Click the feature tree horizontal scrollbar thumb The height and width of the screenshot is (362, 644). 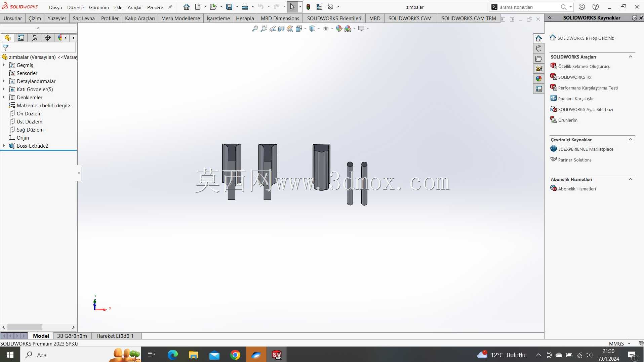click(x=25, y=327)
